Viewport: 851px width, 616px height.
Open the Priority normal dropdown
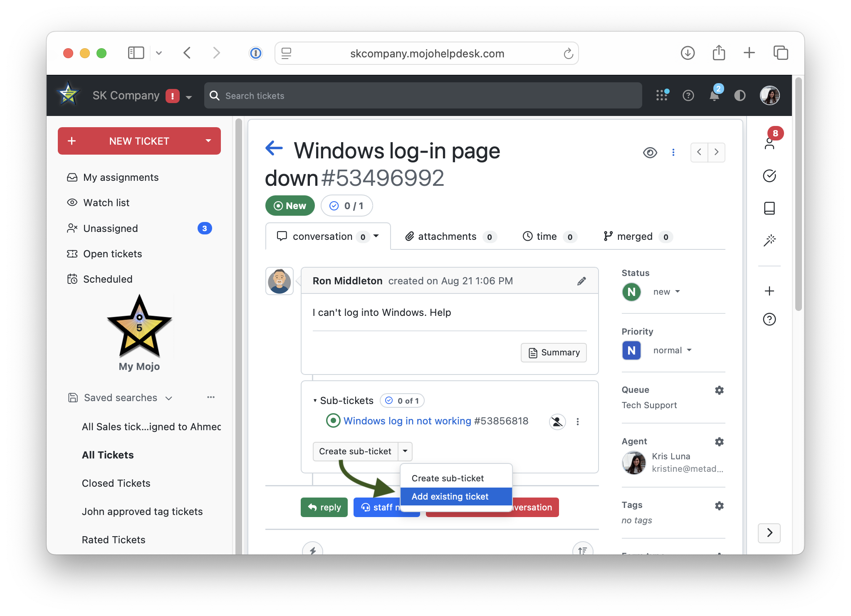(672, 350)
